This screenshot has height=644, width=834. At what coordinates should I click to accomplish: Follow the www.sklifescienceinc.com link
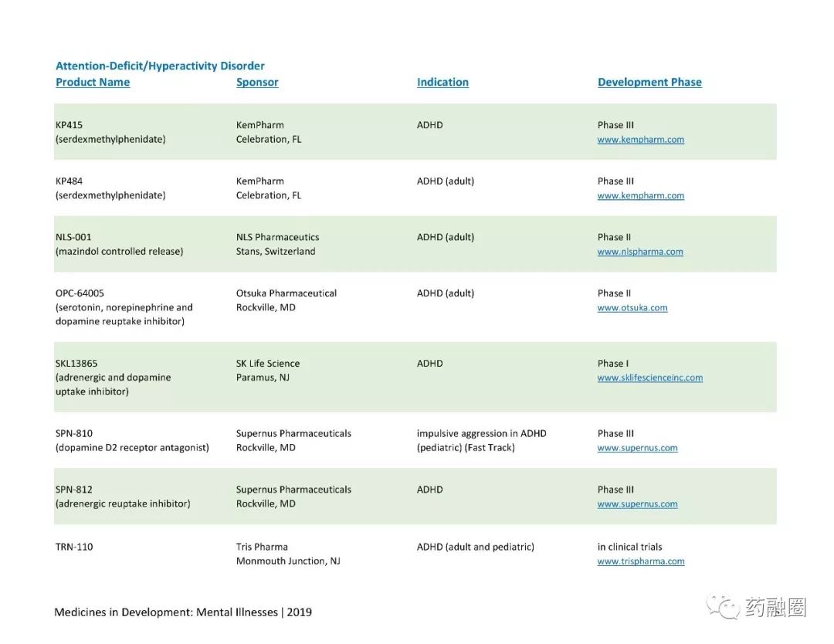pos(650,378)
